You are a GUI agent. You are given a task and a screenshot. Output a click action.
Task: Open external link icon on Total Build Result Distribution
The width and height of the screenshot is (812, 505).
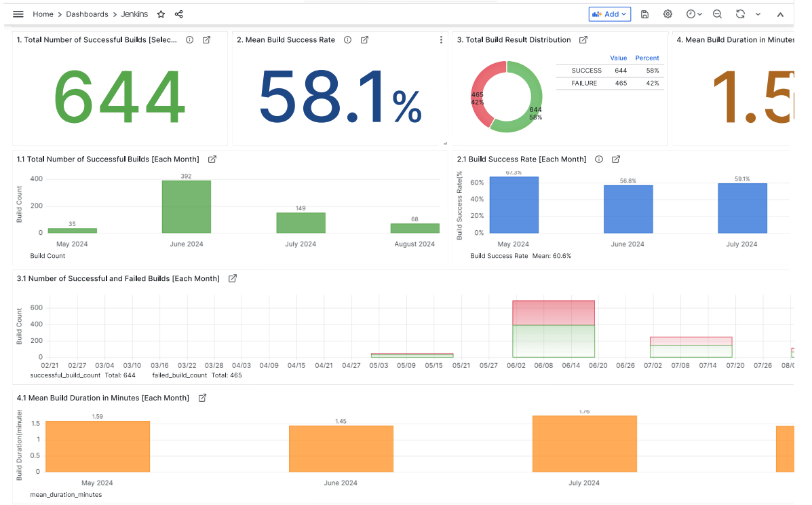(x=583, y=40)
